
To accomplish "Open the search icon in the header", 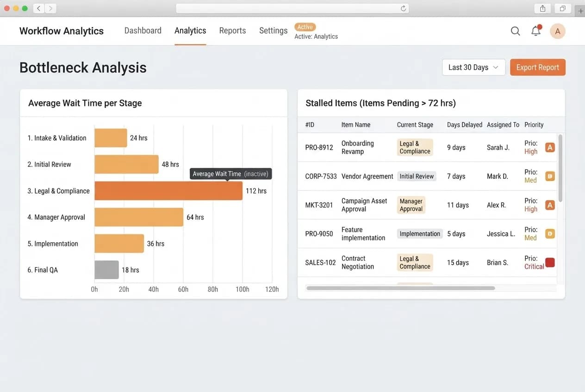I will [x=515, y=31].
